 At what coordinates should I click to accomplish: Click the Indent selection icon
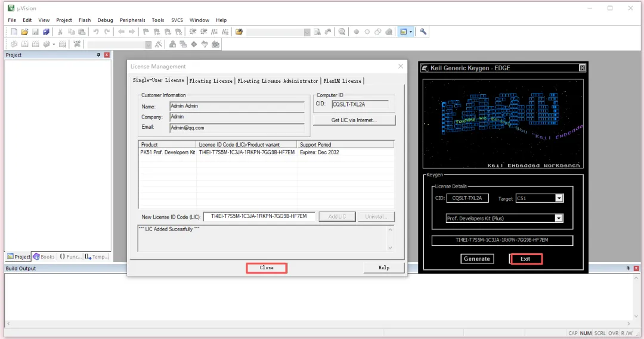[193, 32]
